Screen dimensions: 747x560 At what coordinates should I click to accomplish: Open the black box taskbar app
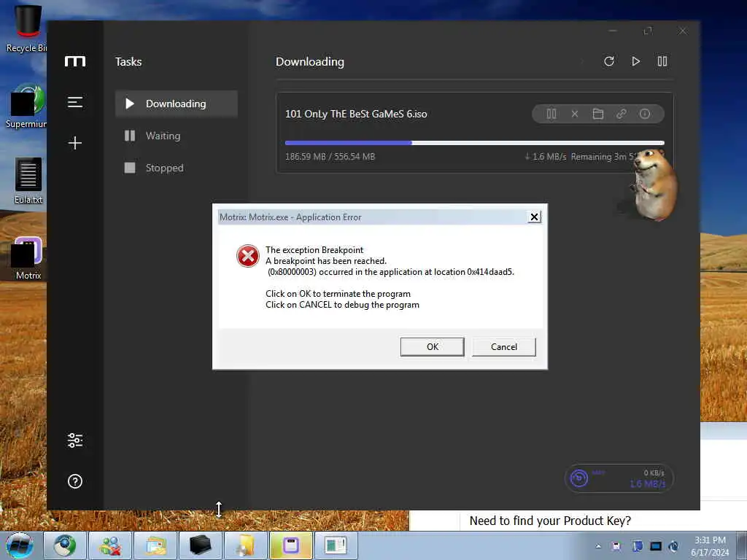(x=201, y=545)
